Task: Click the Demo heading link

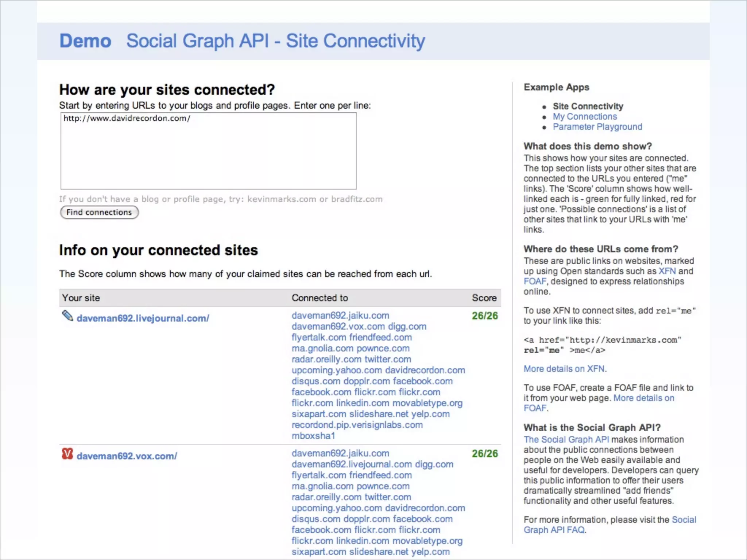Action: [x=85, y=41]
